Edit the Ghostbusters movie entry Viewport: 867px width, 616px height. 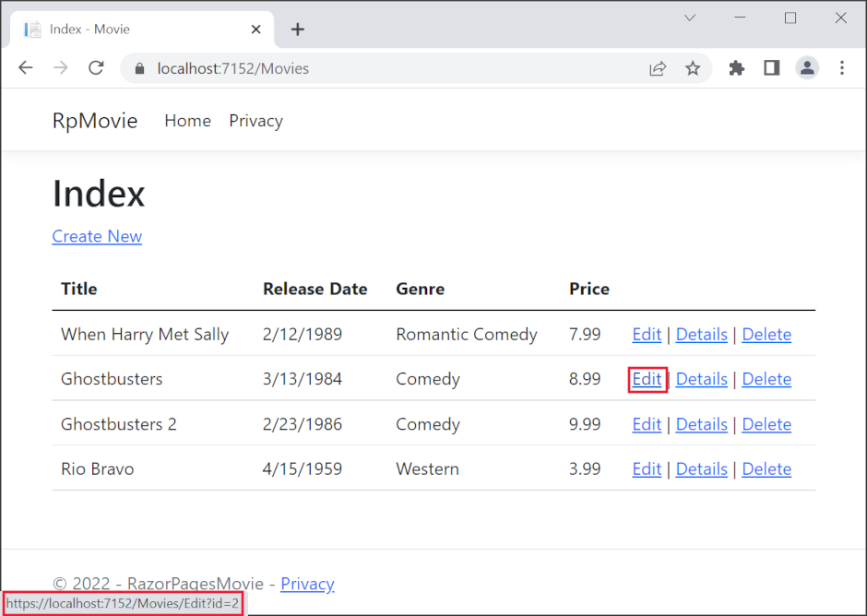tap(647, 379)
